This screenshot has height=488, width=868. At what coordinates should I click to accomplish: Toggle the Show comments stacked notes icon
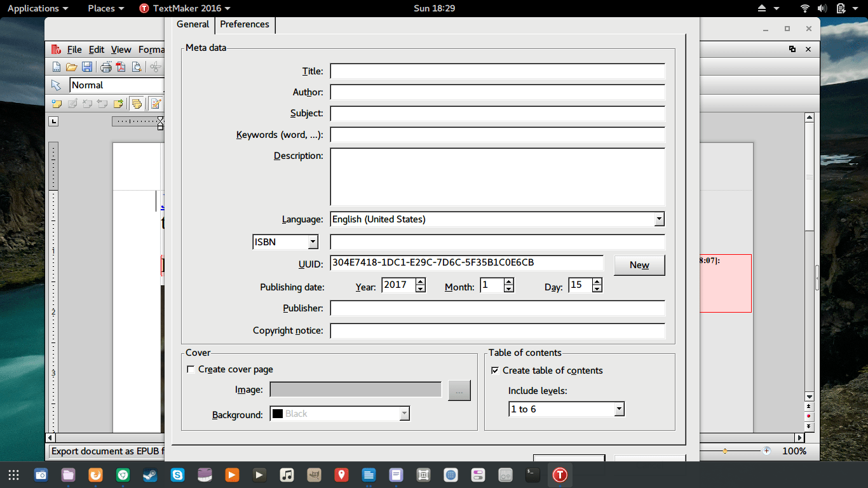coord(137,104)
